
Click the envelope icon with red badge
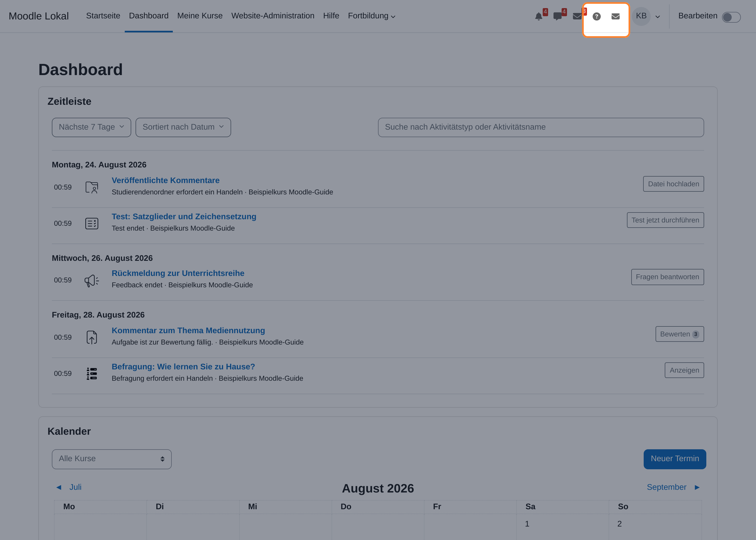click(578, 16)
